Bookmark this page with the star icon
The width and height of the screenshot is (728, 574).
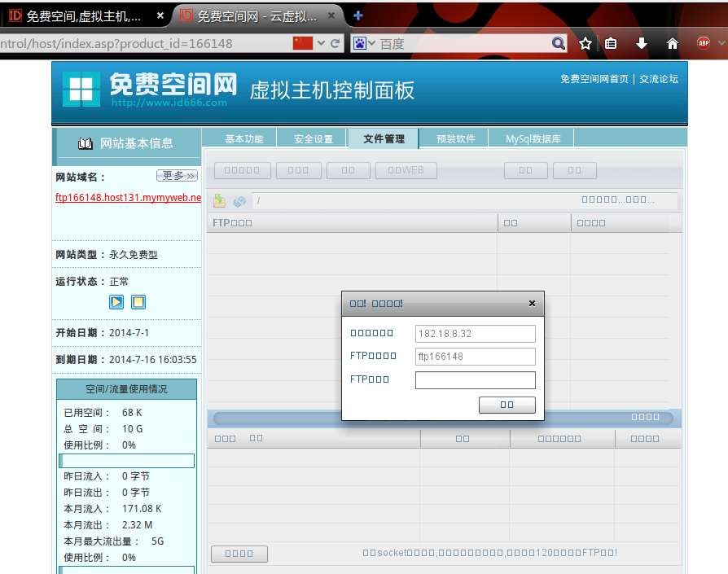(585, 44)
